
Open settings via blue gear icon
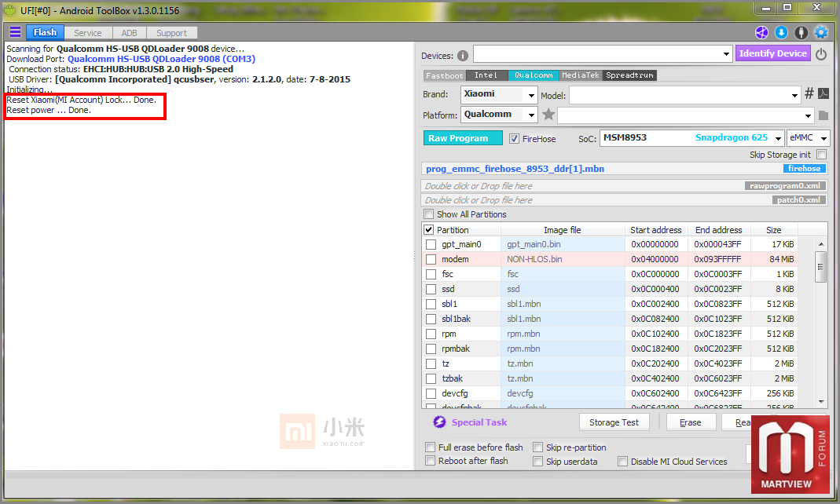click(x=820, y=33)
